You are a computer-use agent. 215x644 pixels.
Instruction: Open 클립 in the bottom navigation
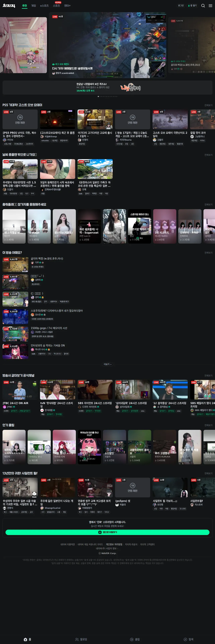pyautogui.click(x=135, y=639)
